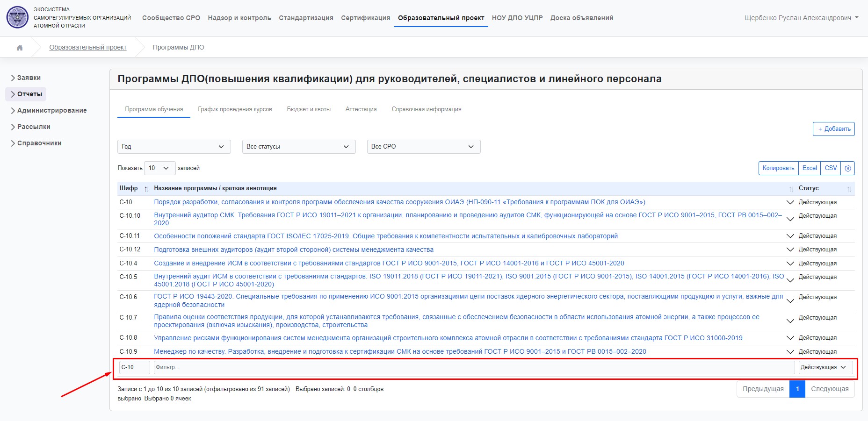Switch to Справочная информация tab
The width and height of the screenshot is (868, 421).
[427, 109]
